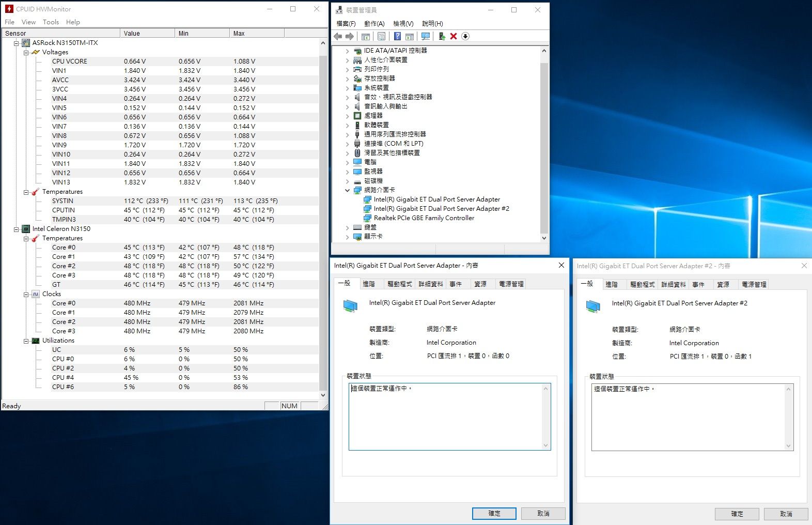Open the 說明(H) menu in Device Manager
This screenshot has height=525, width=812.
point(432,24)
